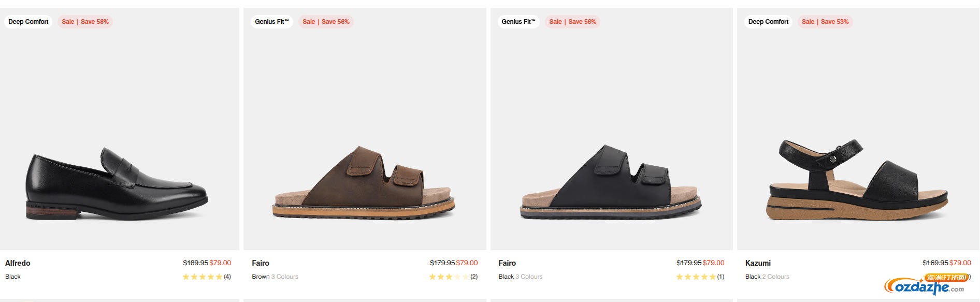Click the Deep Comfort badge on Alfredo
Image resolution: width=980 pixels, height=302 pixels.
coord(28,22)
